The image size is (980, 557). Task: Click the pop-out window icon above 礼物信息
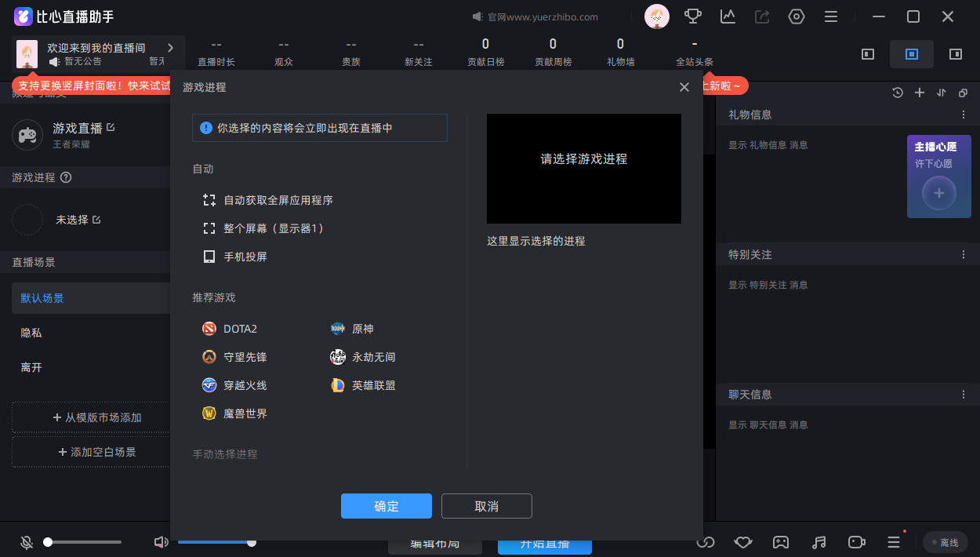click(x=964, y=93)
